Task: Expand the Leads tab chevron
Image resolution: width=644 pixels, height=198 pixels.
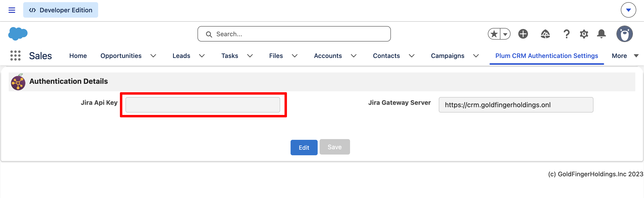Action: click(202, 56)
